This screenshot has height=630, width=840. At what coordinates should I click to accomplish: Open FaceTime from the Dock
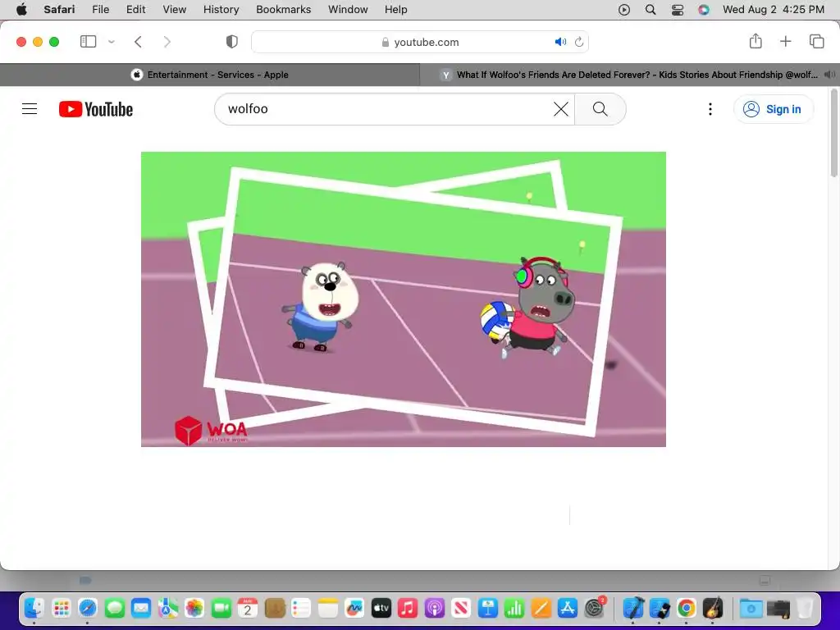(x=221, y=609)
